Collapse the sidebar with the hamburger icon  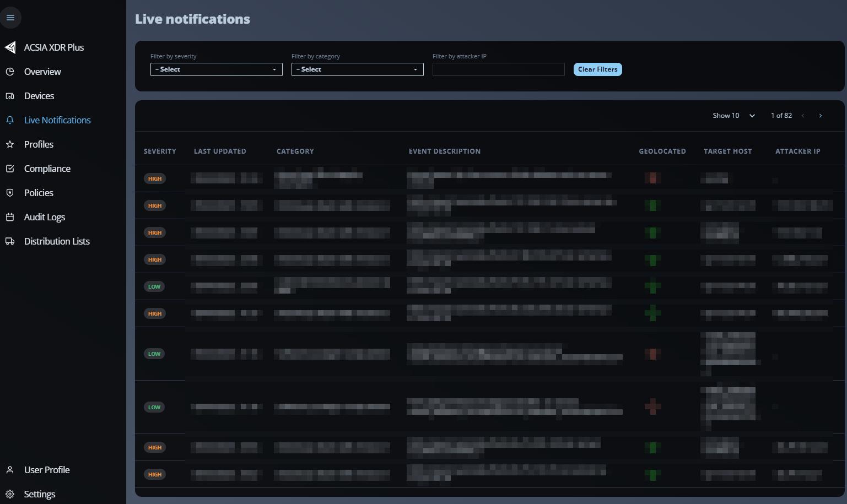coord(10,18)
